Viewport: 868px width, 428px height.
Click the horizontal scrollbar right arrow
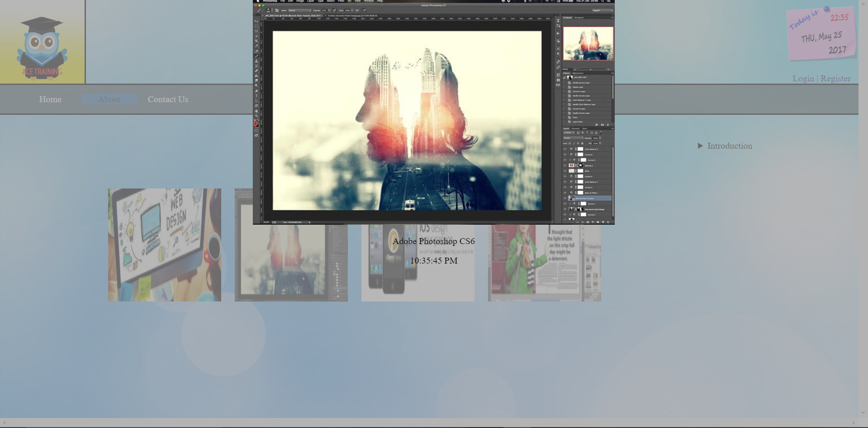(854, 423)
